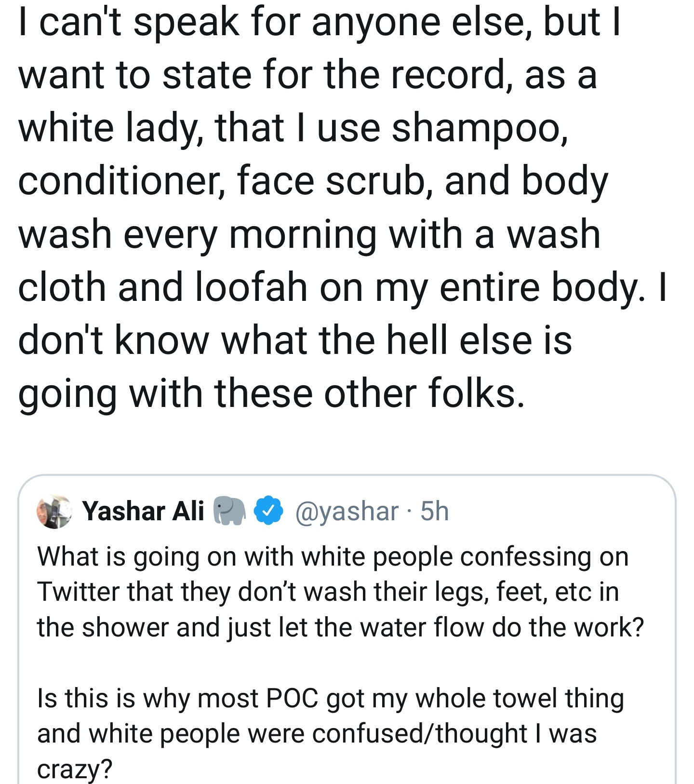Click the 'cloth and loofah on my entire body' line
Image resolution: width=694 pixels, height=784 pixels.
click(342, 288)
